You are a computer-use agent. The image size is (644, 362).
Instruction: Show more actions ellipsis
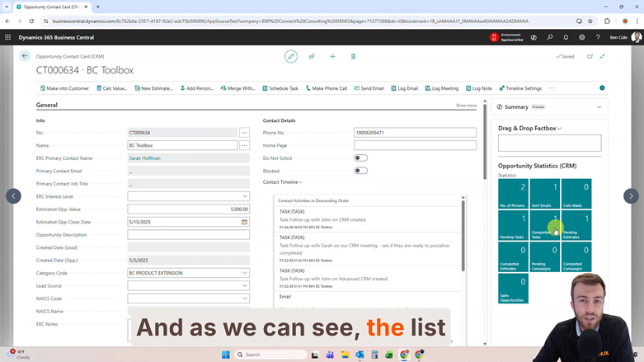point(552,88)
